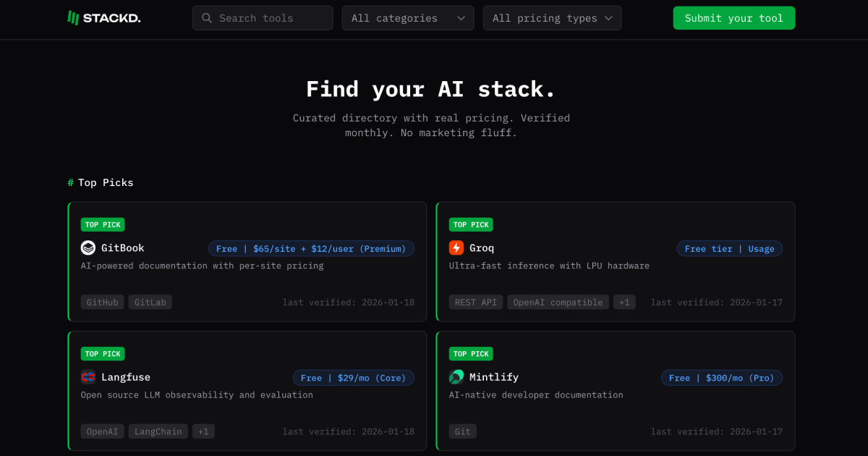
Task: Toggle the OpenAI compatible tag on Groq
Action: [558, 302]
